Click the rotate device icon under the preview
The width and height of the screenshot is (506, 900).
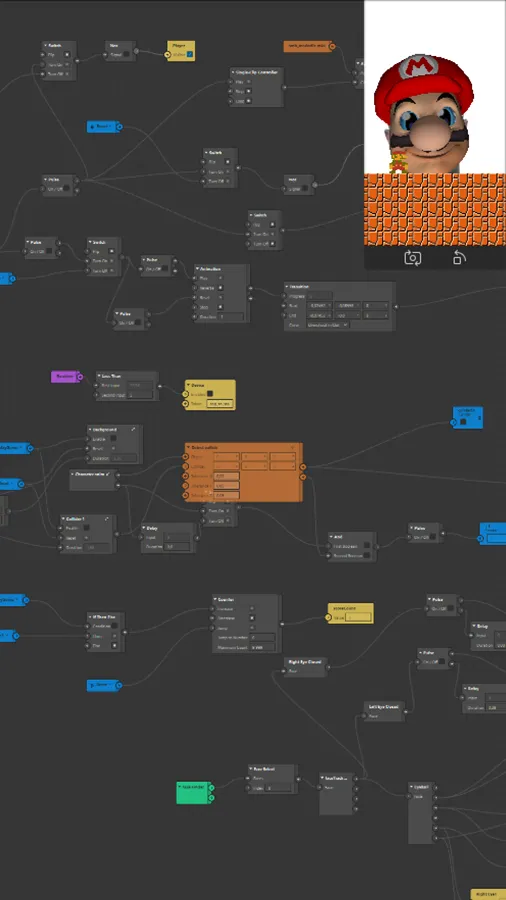[x=459, y=258]
